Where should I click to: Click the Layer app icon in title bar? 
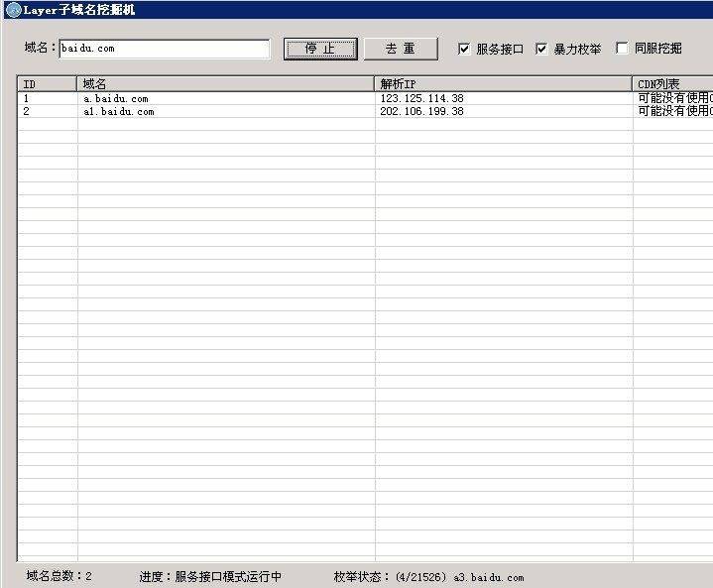click(x=13, y=10)
